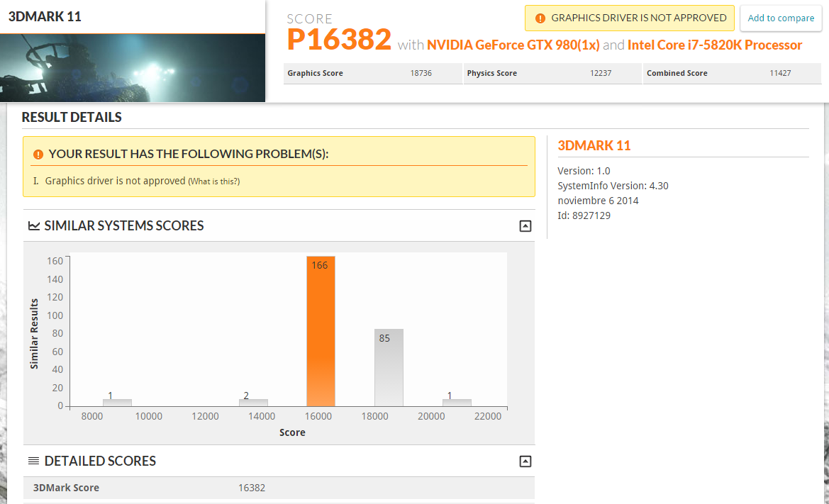Click the orange 3DMARK 11 sidebar heading

594,146
